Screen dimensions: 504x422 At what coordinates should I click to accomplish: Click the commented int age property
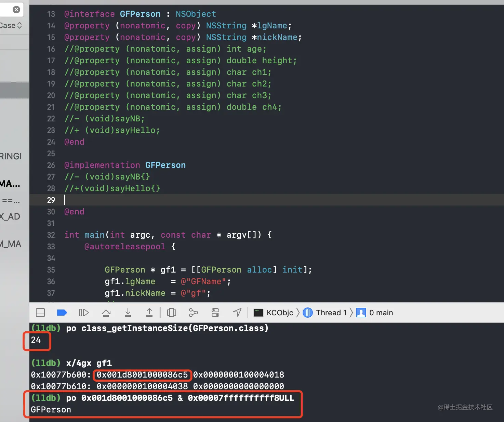click(165, 49)
